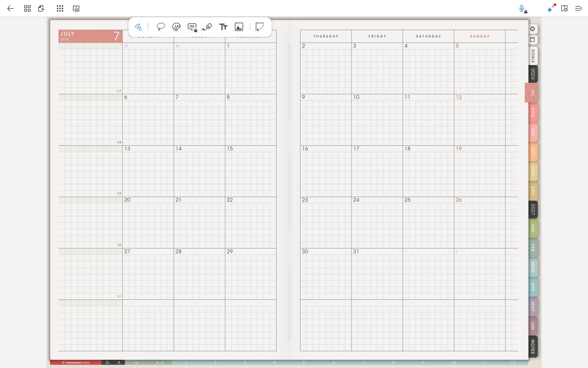The image size is (588, 368).
Task: Switch to the DEC month tab
Action: pos(533,191)
